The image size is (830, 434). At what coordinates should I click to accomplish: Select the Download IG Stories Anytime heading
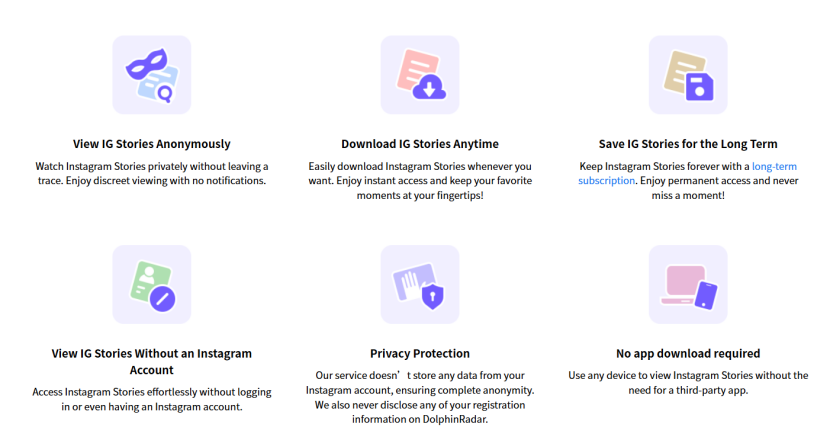tap(420, 144)
